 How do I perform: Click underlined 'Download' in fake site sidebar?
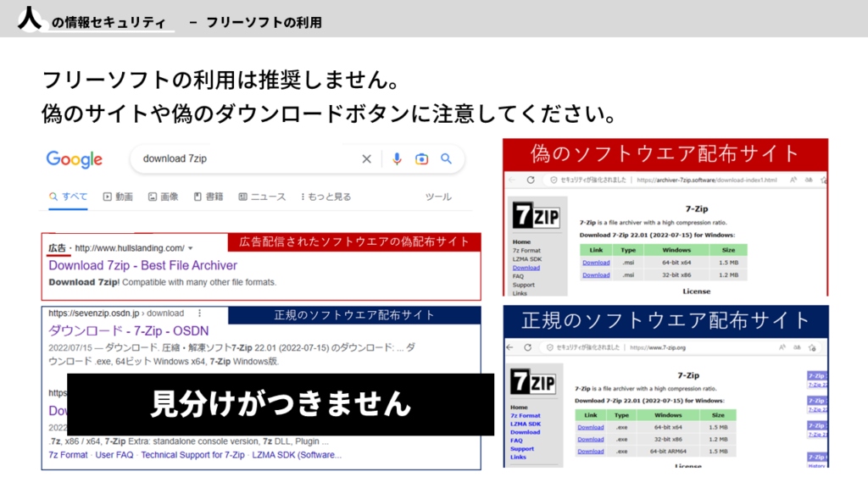[x=526, y=268]
